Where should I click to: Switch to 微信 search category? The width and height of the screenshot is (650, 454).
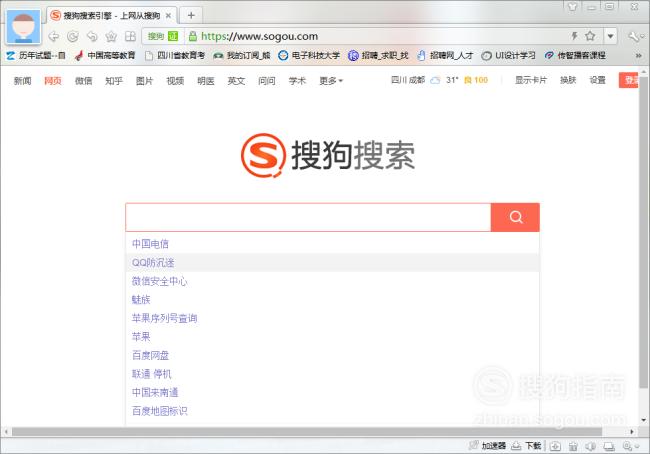click(83, 80)
